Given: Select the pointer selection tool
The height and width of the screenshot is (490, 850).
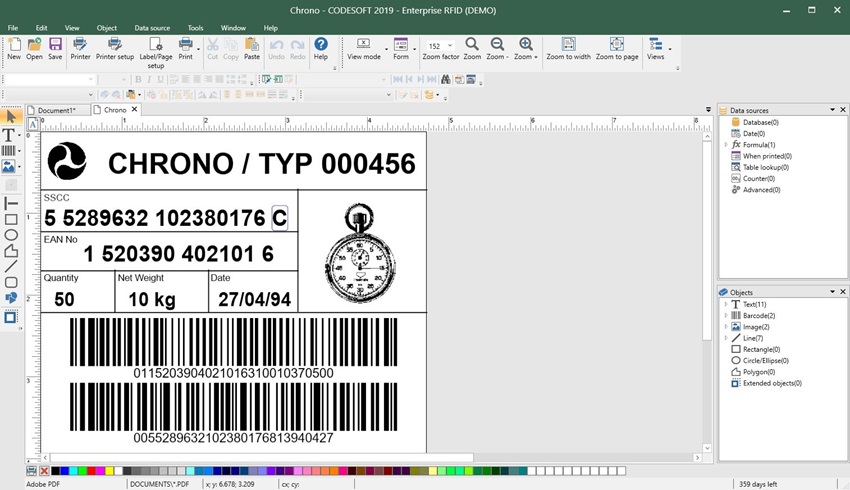Looking at the screenshot, I should [11, 116].
